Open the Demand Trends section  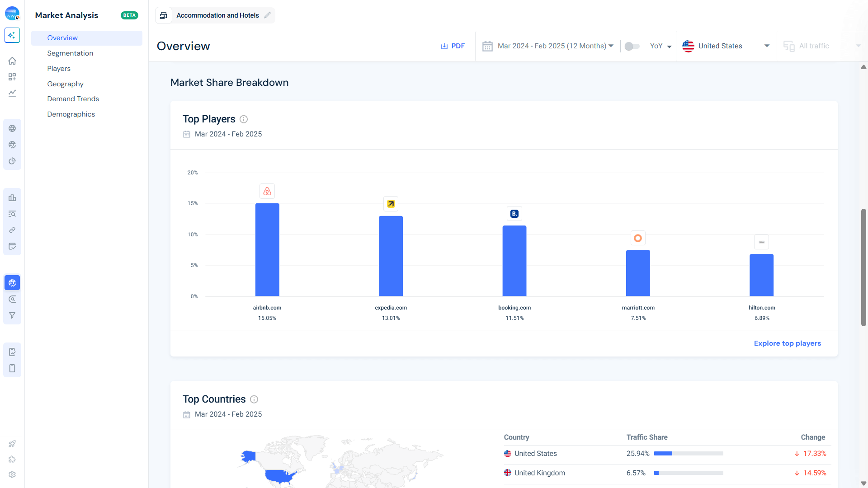pyautogui.click(x=73, y=99)
